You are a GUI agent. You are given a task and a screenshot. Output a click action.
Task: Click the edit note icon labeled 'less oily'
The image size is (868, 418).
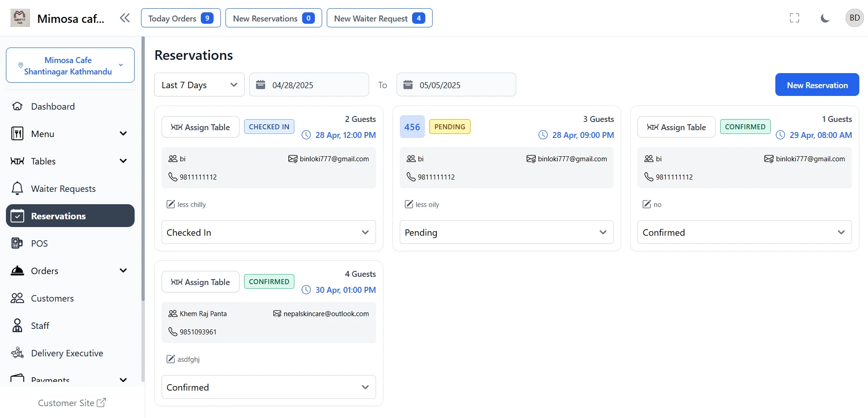pos(409,204)
